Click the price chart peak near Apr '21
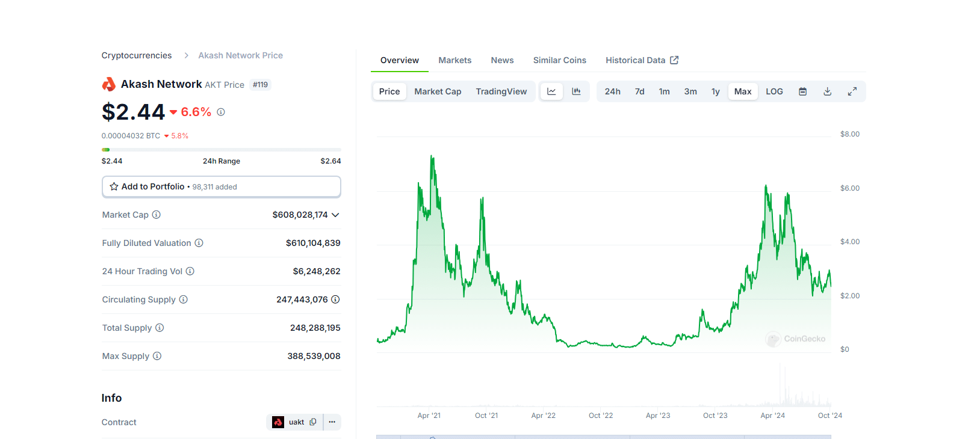The height and width of the screenshot is (439, 980). [432, 157]
